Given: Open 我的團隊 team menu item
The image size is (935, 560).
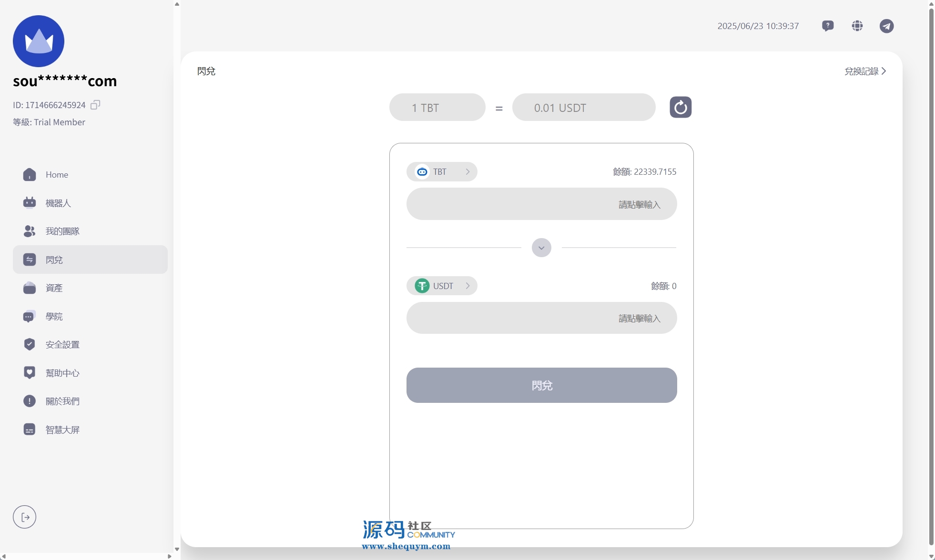Looking at the screenshot, I should (x=62, y=231).
